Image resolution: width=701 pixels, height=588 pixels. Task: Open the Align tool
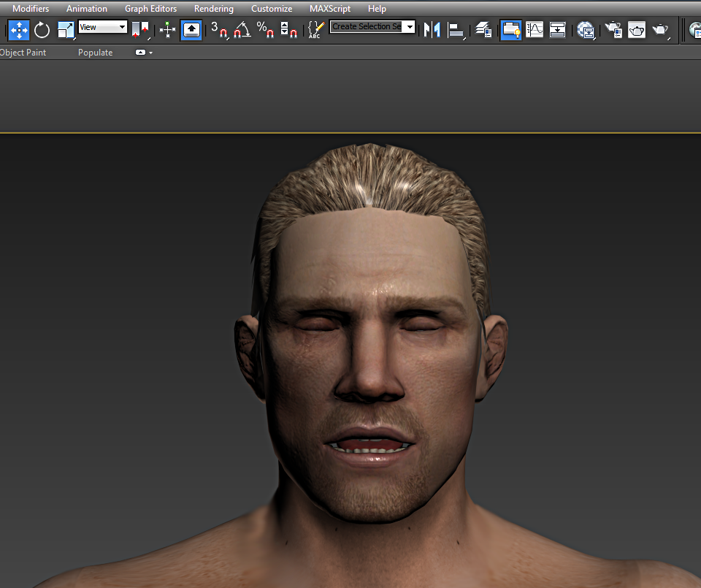[456, 30]
